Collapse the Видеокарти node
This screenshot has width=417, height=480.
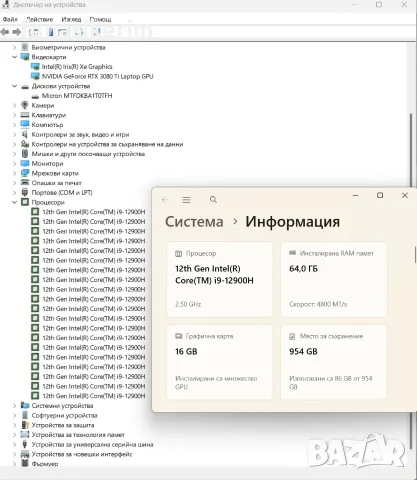point(14,57)
